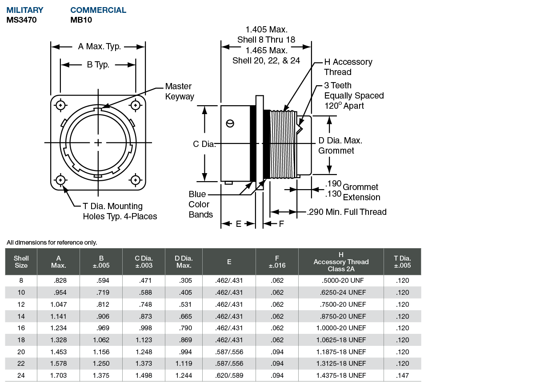Click shell size 16 in first column

(x=21, y=328)
